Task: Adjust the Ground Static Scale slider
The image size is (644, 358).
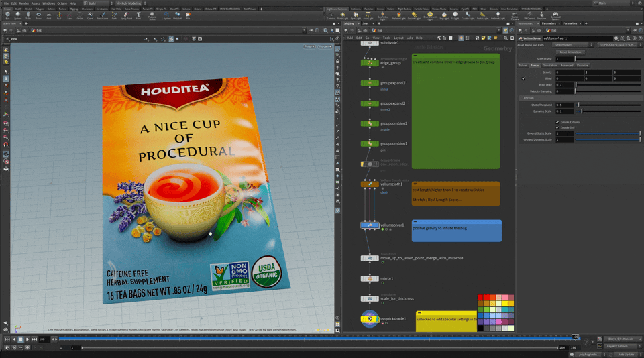Action: click(608, 133)
